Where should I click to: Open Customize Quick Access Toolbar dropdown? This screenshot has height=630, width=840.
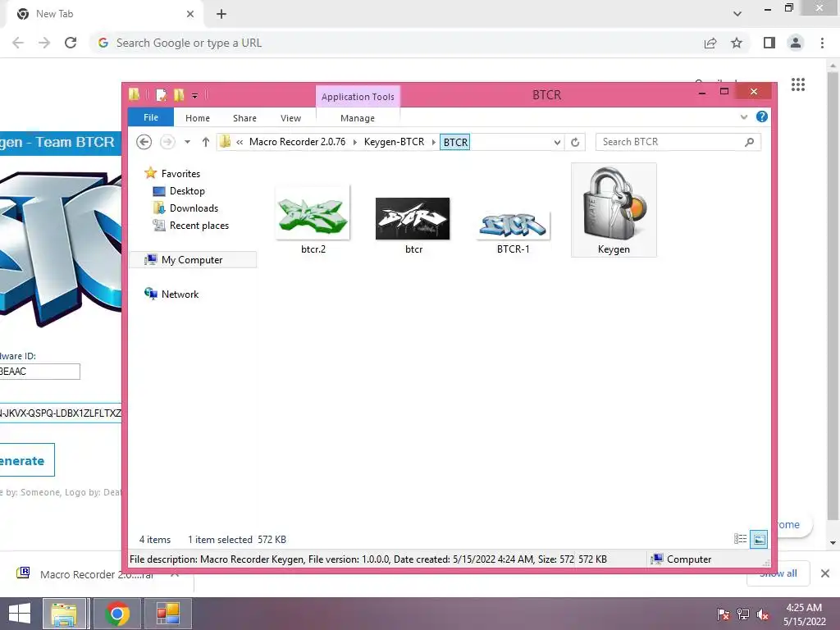click(x=195, y=95)
